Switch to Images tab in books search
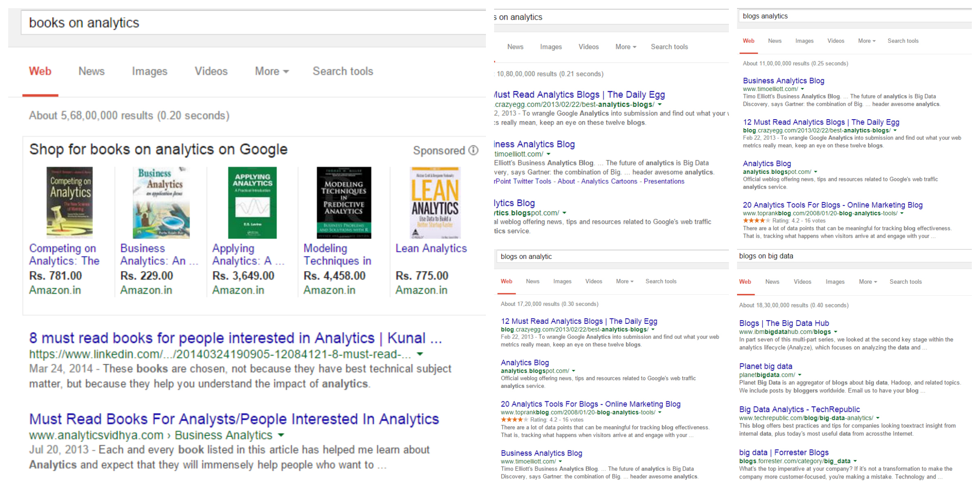Image resolution: width=980 pixels, height=490 pixels. (149, 71)
